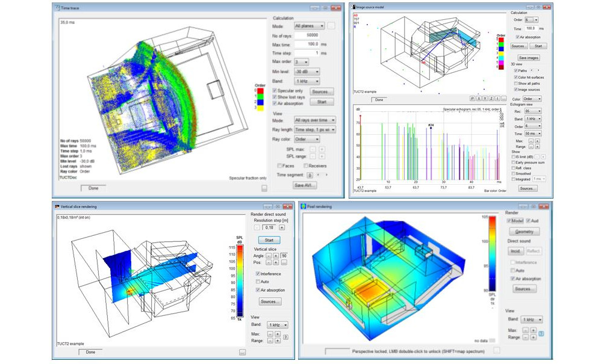This screenshot has width=607, height=364.
Task: Click the Time trace window title icon
Action: coord(58,8)
